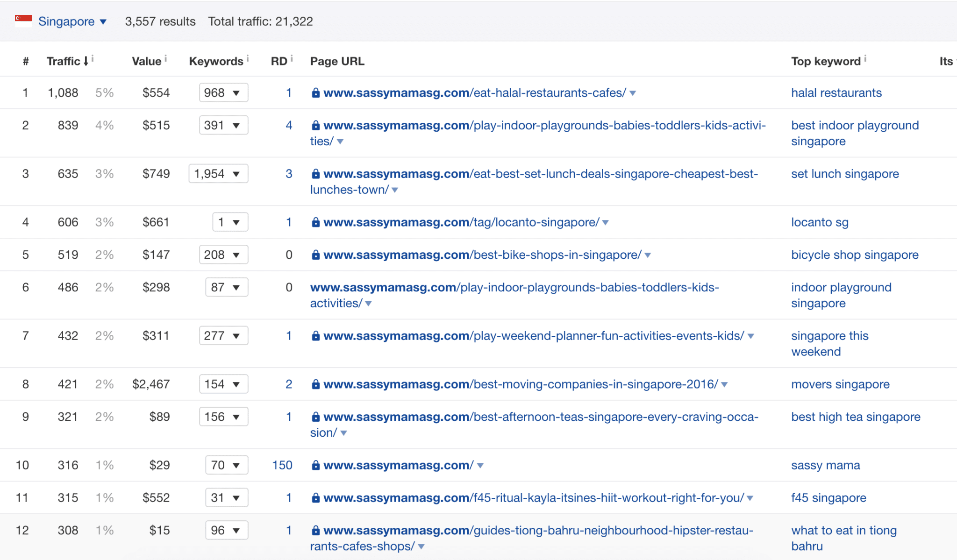Click the info icon next to Value header
This screenshot has width=957, height=560.
pos(165,58)
